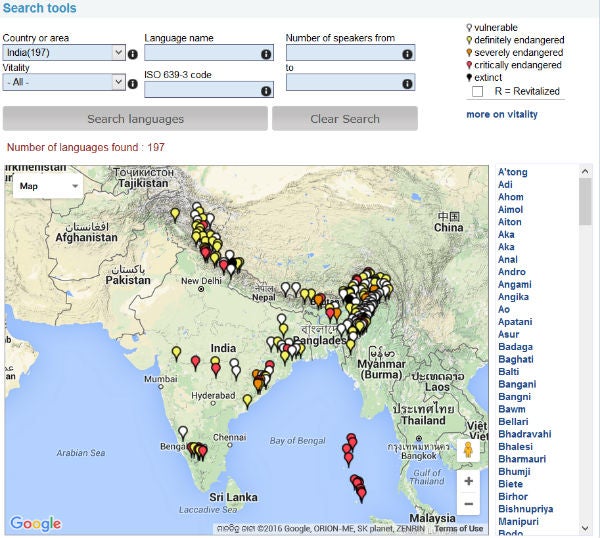The image size is (600, 538).
Task: Click the ISO 639-3 code input field
Action: pyautogui.click(x=209, y=90)
